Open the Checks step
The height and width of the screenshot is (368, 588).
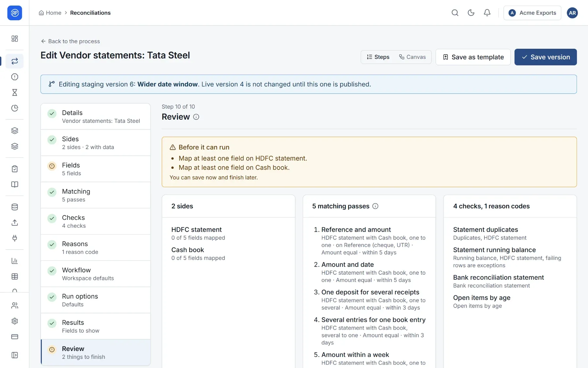click(95, 221)
